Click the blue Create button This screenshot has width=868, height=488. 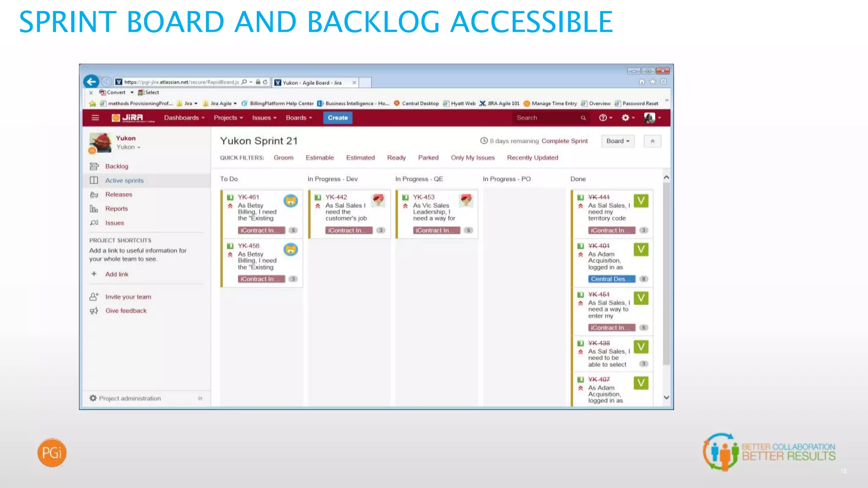338,118
